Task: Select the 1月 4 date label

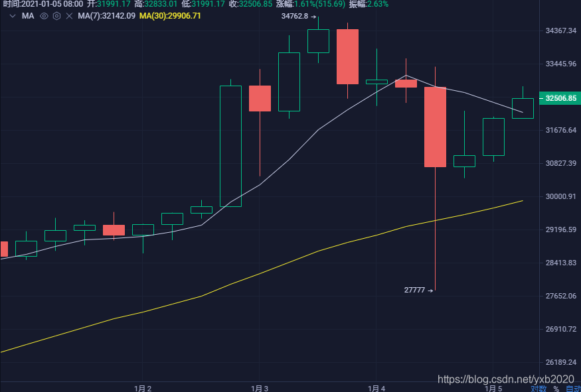Action: (x=376, y=388)
